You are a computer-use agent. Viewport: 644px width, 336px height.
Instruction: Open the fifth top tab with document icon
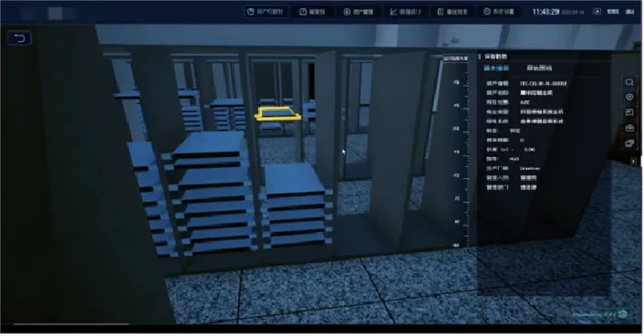pos(452,12)
